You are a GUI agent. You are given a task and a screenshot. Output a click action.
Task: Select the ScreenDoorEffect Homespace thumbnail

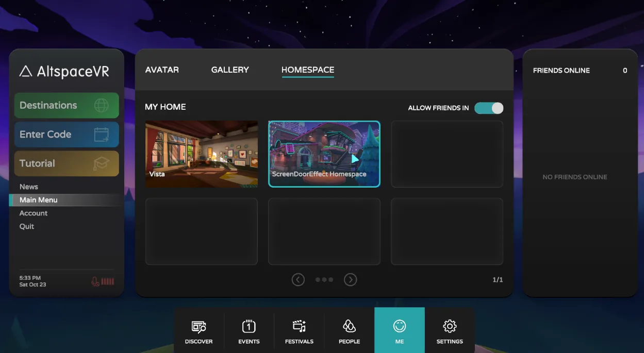(x=324, y=154)
